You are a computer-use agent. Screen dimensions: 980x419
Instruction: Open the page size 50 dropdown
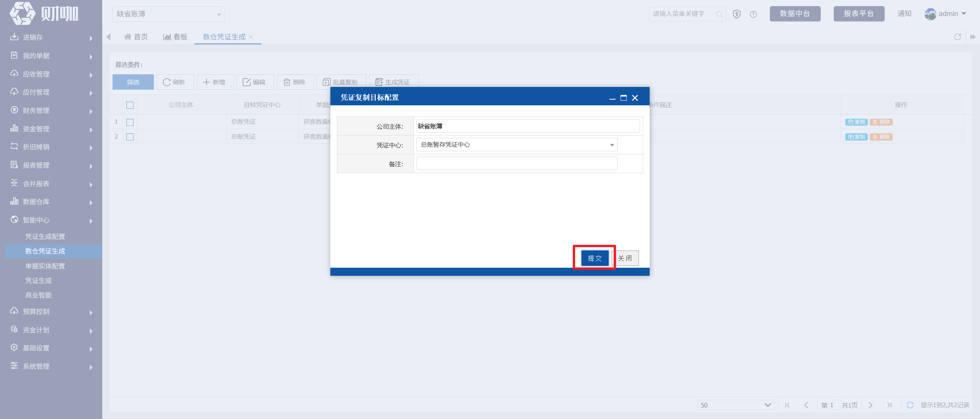click(x=735, y=405)
